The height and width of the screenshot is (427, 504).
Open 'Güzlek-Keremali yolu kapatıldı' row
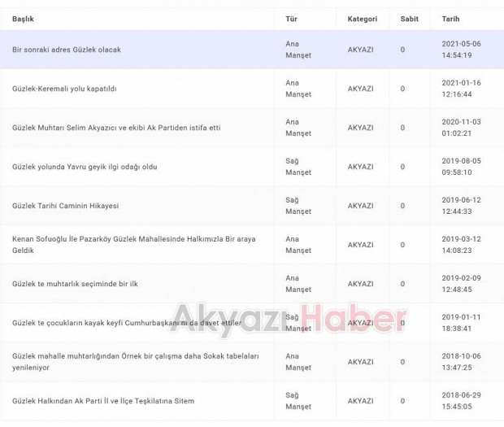252,89
